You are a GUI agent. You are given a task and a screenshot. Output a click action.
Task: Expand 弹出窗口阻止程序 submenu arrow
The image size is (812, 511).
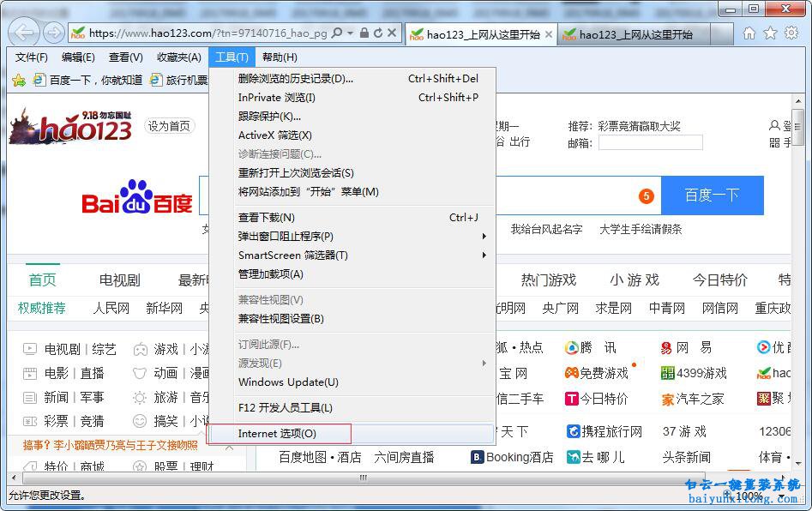(x=484, y=237)
